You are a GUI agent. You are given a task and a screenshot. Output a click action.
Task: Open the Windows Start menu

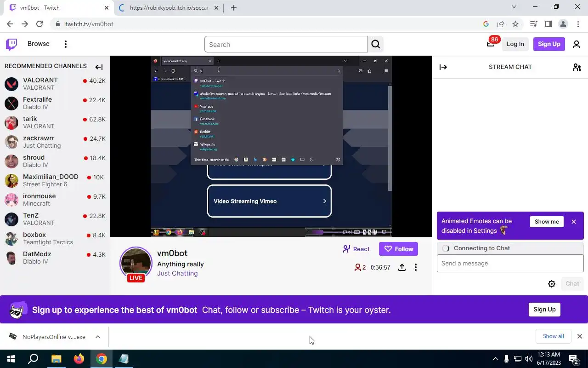pos(11,359)
